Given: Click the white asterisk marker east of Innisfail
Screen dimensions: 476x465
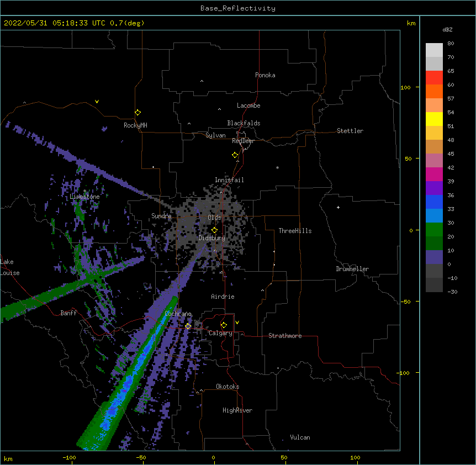Looking at the screenshot, I should point(277,167).
